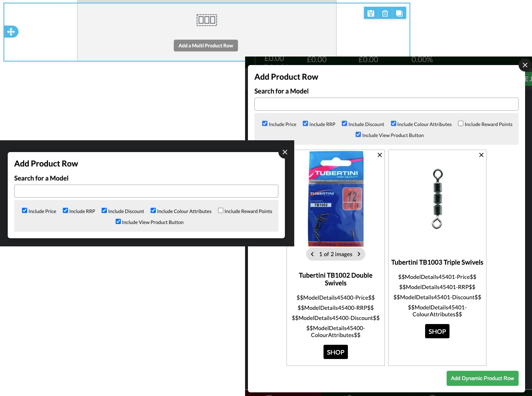Show next image of TB1002 product
This screenshot has height=396, width=532.
point(359,254)
